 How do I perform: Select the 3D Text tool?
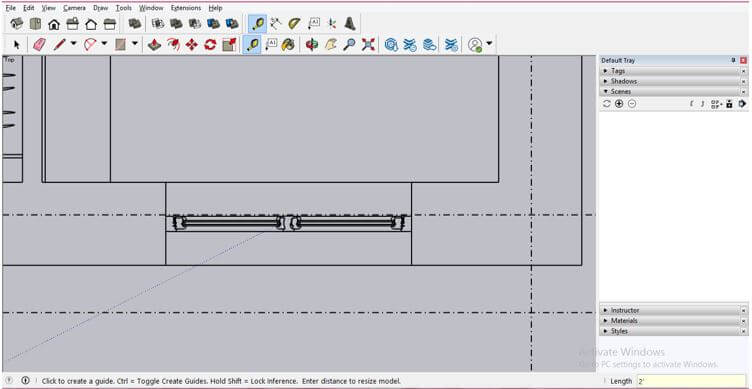350,24
